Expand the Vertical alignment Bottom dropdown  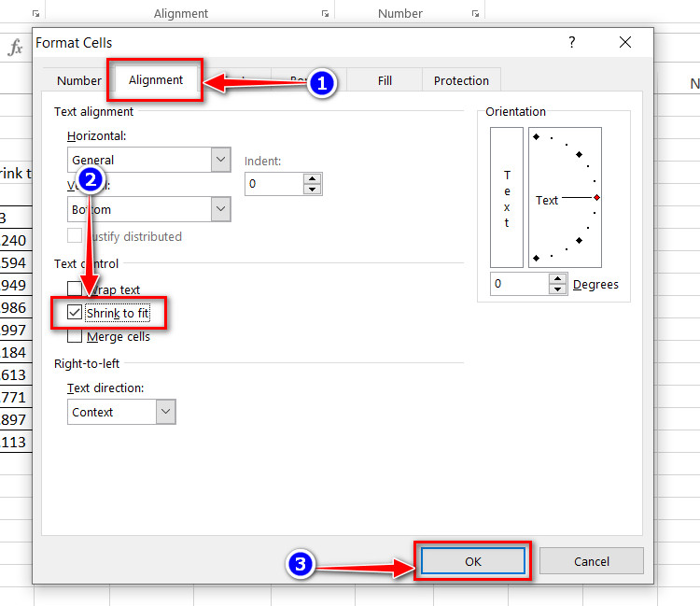220,209
